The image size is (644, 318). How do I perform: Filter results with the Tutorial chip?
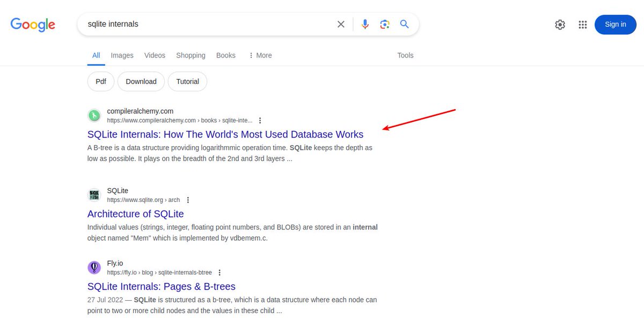click(187, 82)
